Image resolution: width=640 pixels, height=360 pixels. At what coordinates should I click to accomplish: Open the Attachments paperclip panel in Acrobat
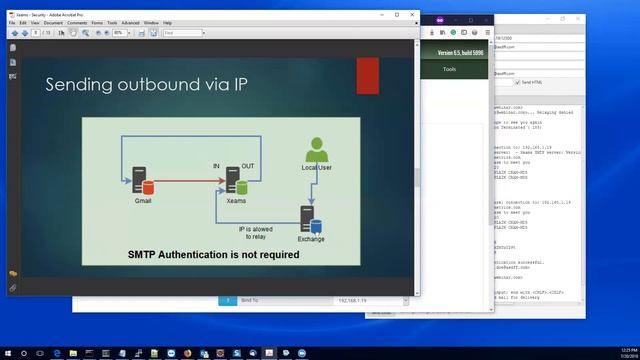pyautogui.click(x=13, y=288)
